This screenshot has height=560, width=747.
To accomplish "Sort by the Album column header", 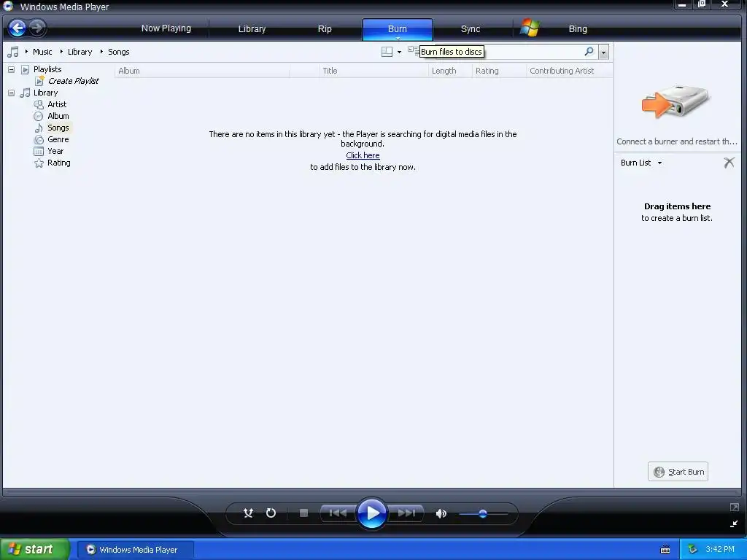I will coord(202,71).
